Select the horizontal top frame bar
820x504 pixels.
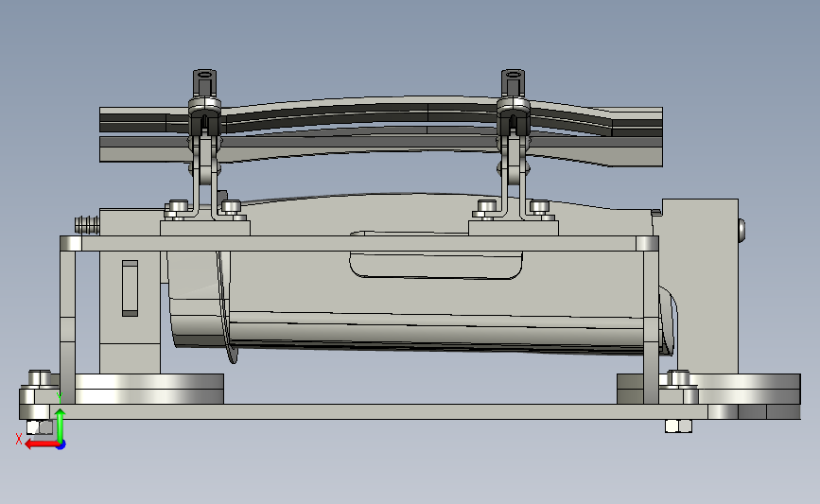click(358, 243)
